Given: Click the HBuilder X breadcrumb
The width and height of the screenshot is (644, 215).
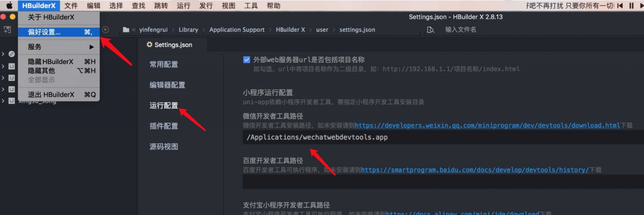Looking at the screenshot, I should (290, 30).
